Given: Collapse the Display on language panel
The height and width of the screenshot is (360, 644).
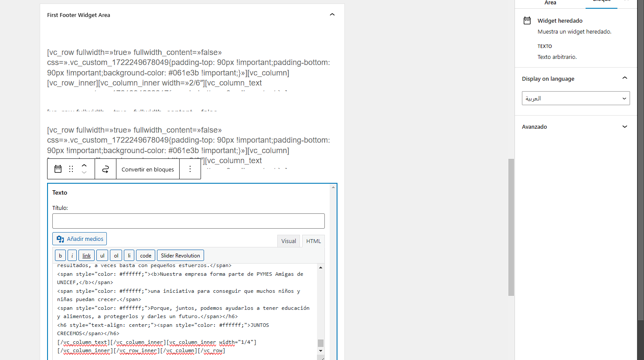Looking at the screenshot, I should tap(625, 78).
